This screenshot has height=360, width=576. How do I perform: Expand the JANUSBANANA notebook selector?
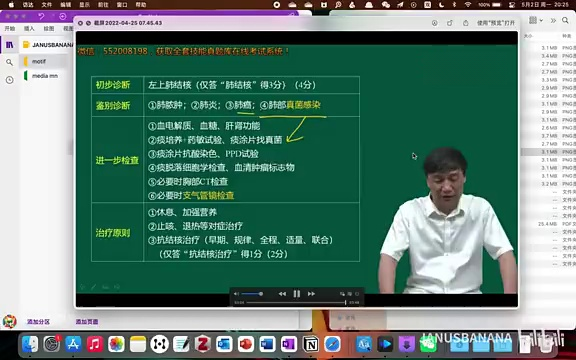point(47,45)
